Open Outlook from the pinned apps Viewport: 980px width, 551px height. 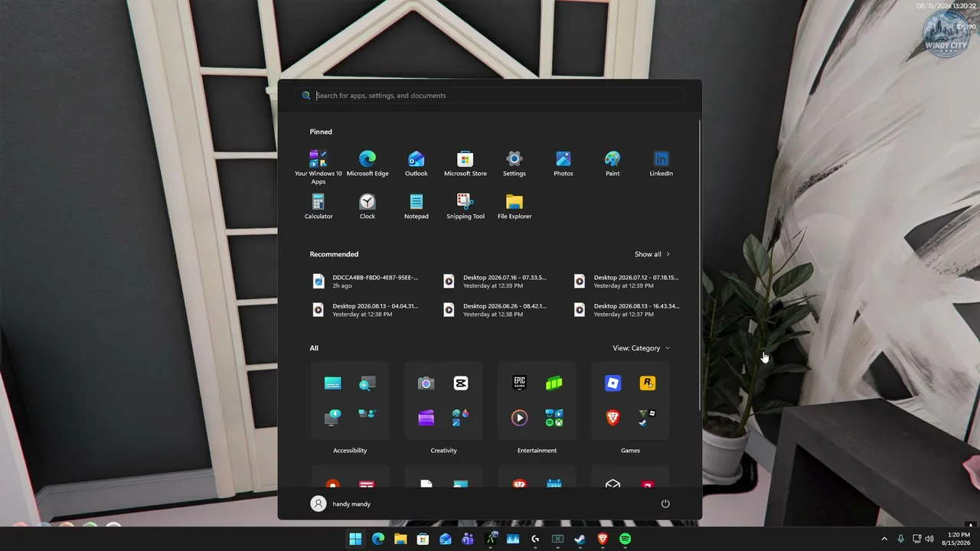(416, 164)
